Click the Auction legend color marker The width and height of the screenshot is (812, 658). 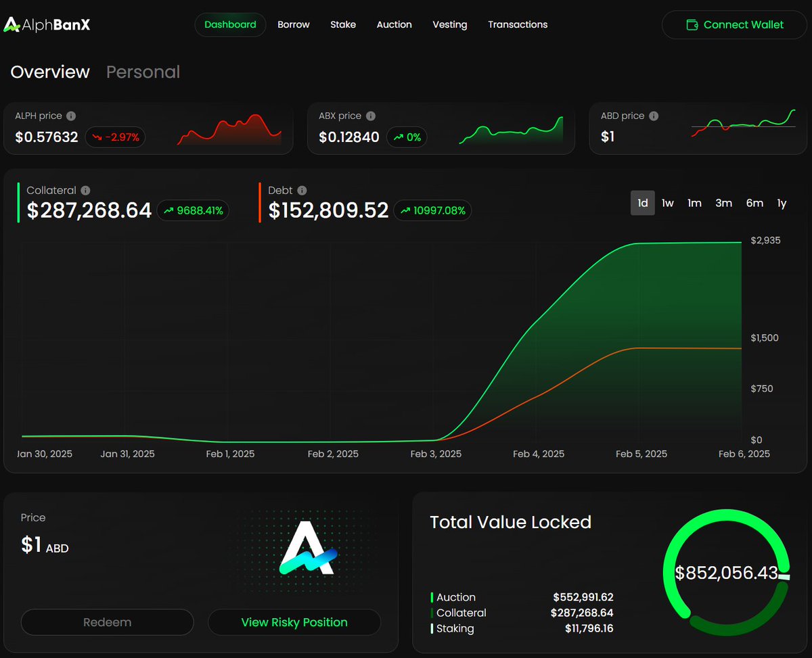pyautogui.click(x=432, y=597)
